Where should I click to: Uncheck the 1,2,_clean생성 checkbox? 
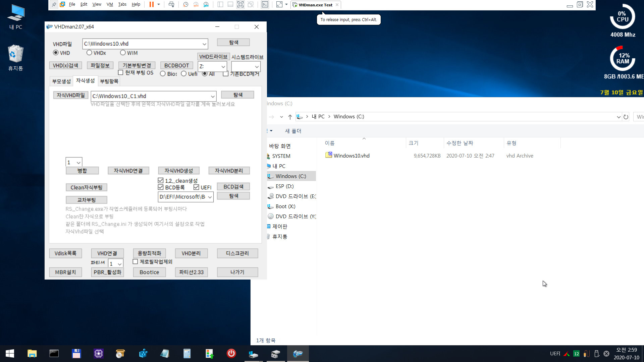pos(161,181)
